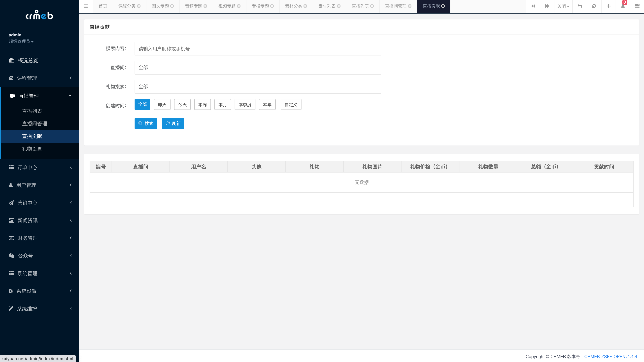Image resolution: width=644 pixels, height=362 pixels.
Task: Expand 财务管理 menu chevron
Action: click(71, 238)
